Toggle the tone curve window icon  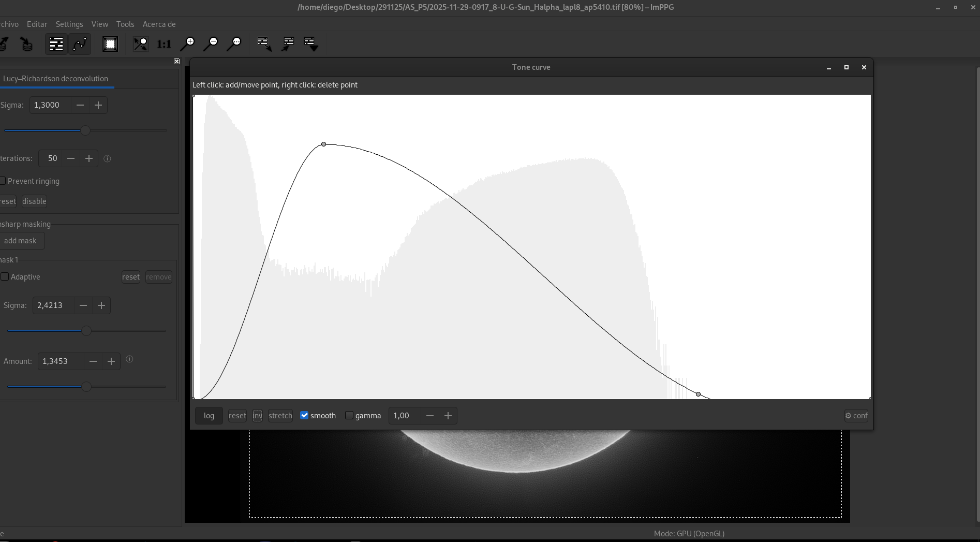point(80,44)
